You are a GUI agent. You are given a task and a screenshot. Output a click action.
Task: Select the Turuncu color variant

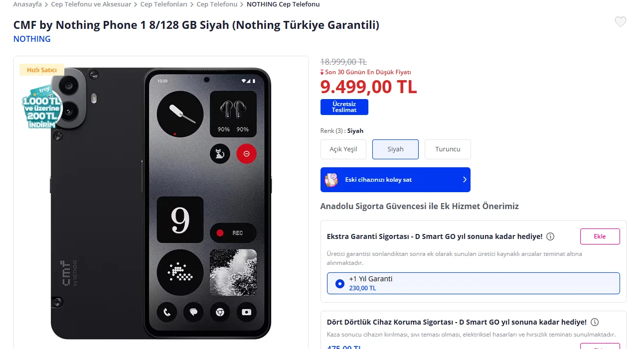pyautogui.click(x=448, y=149)
